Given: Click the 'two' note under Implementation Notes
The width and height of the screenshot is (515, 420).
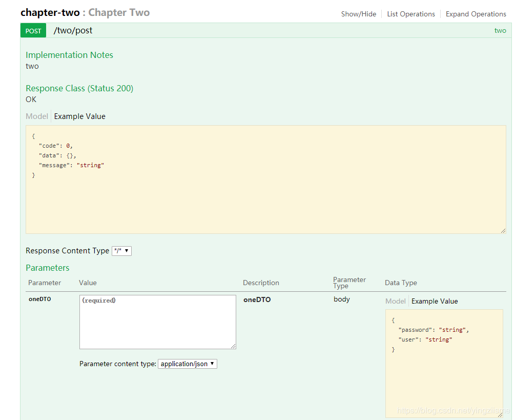Looking at the screenshot, I should pyautogui.click(x=32, y=66).
